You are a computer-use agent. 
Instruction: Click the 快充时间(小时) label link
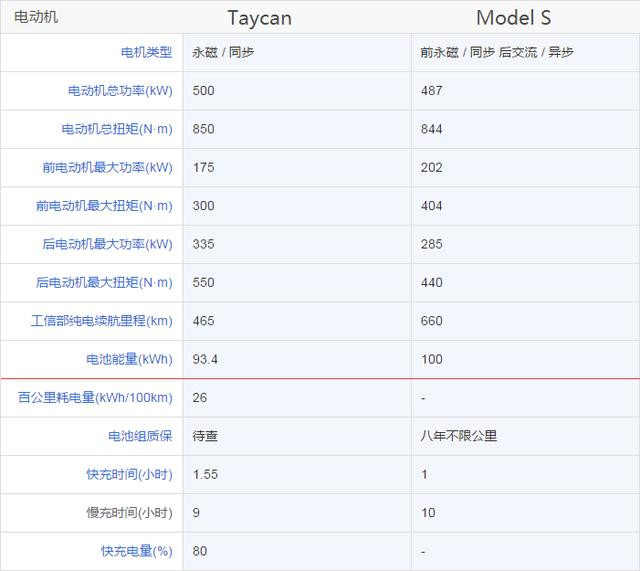[129, 474]
